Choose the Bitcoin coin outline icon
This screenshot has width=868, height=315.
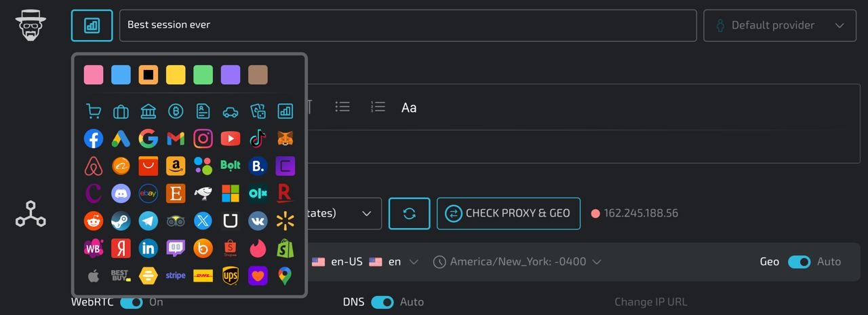coord(176,111)
